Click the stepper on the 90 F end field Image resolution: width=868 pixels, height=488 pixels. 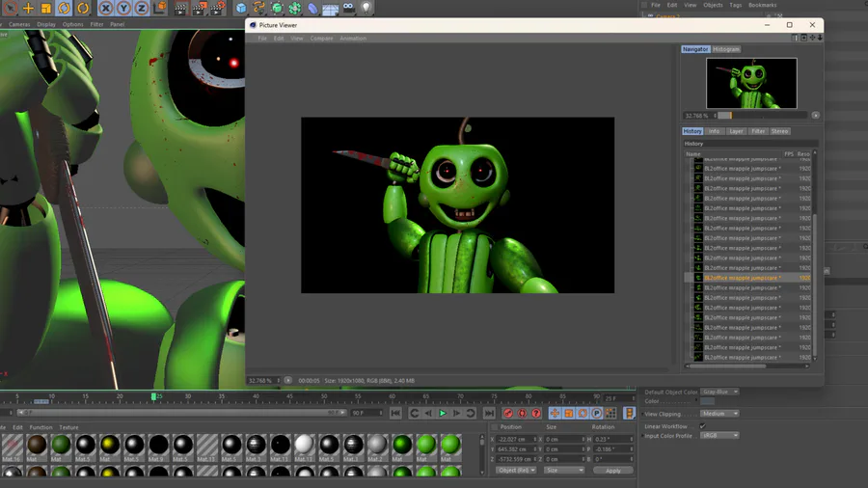381,413
